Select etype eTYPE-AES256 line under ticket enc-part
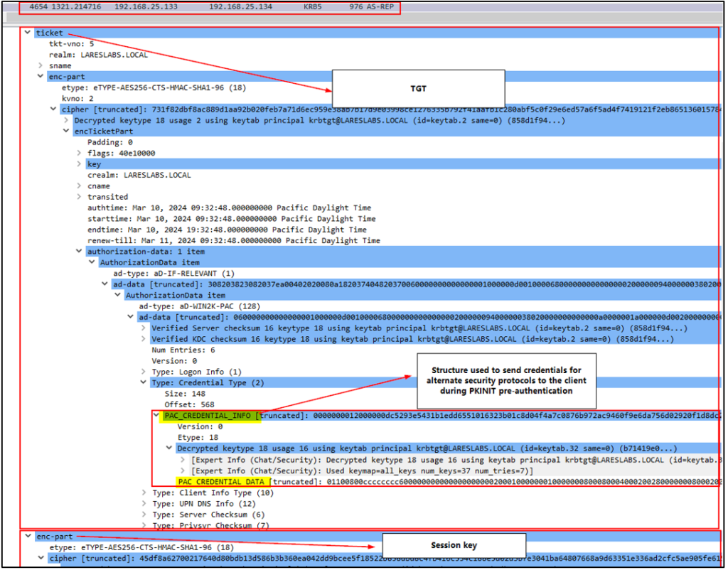Viewport: 728px width, 570px height. click(154, 87)
